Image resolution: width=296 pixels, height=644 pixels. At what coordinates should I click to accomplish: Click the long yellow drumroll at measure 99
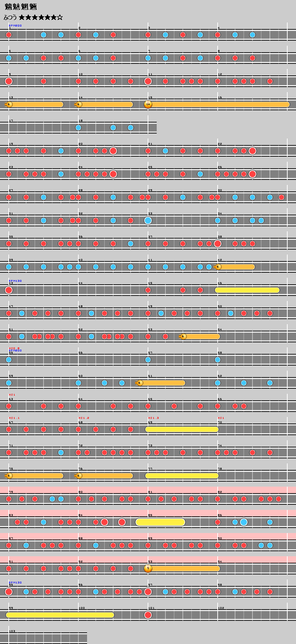[60, 615]
